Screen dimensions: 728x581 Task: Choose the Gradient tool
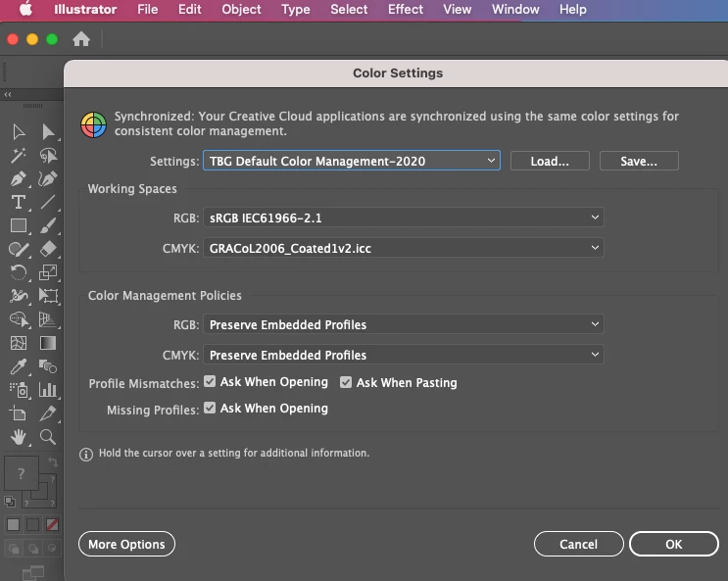(x=48, y=343)
